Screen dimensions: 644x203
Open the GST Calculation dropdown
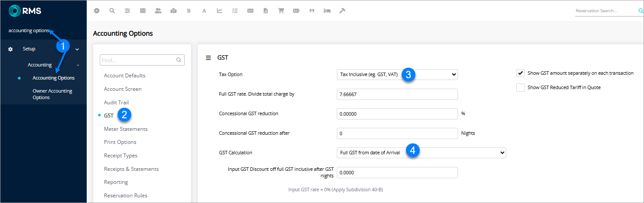pos(421,153)
